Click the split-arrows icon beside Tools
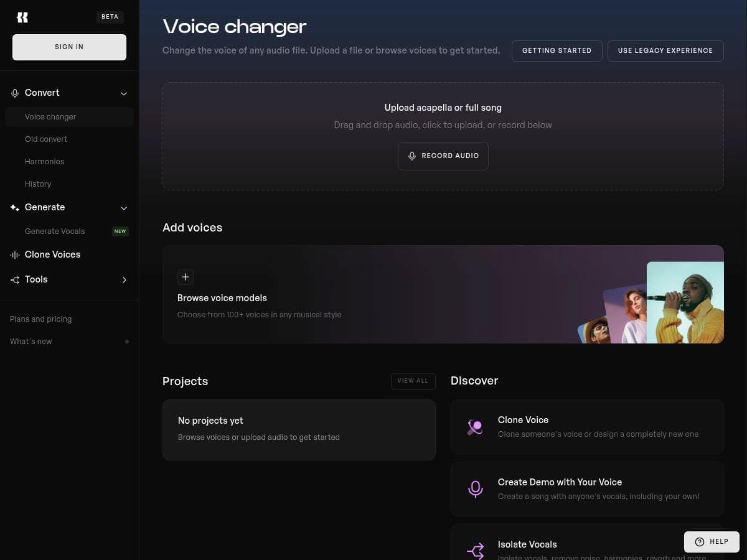This screenshot has height=560, width=747. point(15,280)
